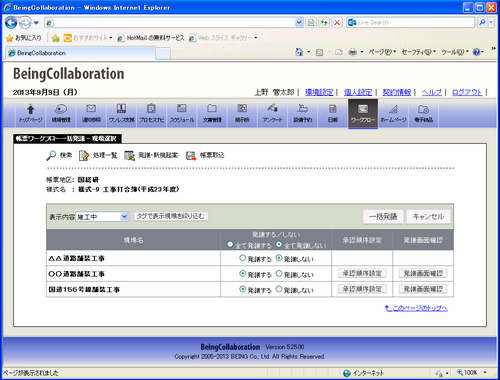This screenshot has width=500, height=380.
Task: Select the 全て発議する radio in table header
Action: coord(230,244)
